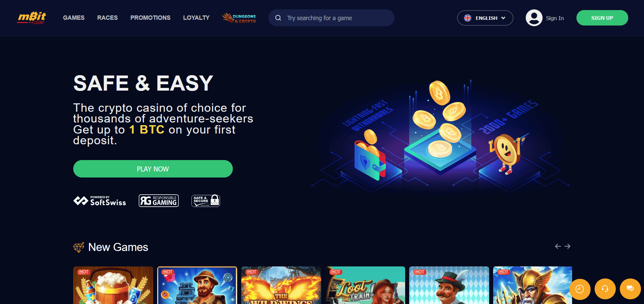
Task: Click the search magnifier icon
Action: (278, 18)
